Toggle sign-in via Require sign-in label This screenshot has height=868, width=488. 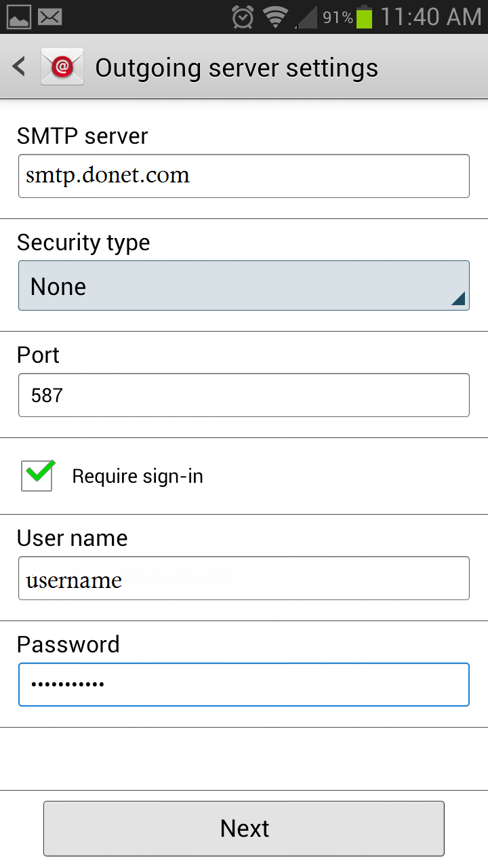tap(138, 476)
